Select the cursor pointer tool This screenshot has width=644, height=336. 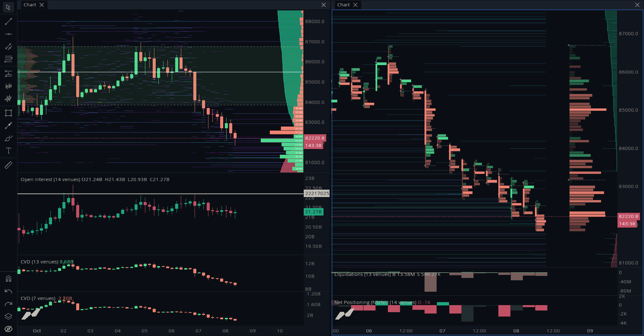point(8,7)
